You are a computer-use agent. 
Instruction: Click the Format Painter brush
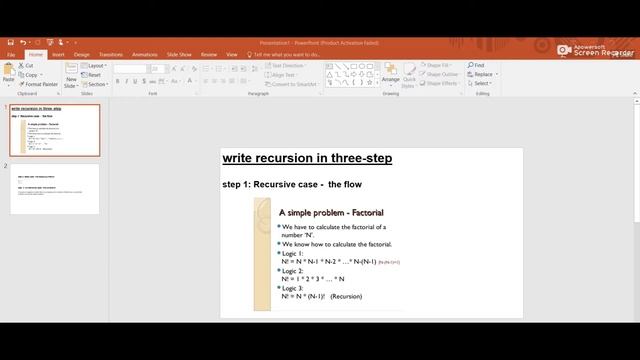pyautogui.click(x=21, y=84)
